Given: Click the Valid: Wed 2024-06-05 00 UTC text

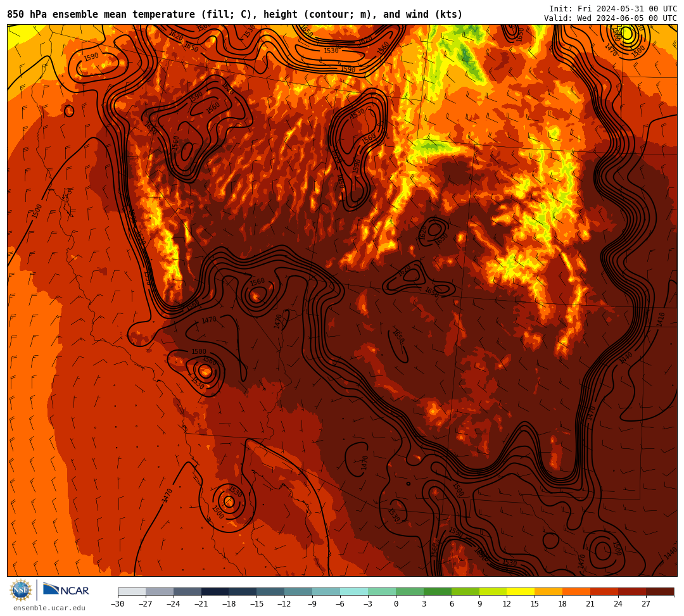Looking at the screenshot, I should click(x=611, y=18).
